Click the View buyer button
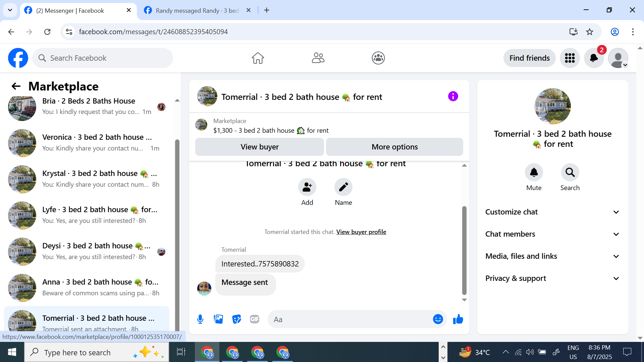This screenshot has width=644, height=362. coord(260,147)
